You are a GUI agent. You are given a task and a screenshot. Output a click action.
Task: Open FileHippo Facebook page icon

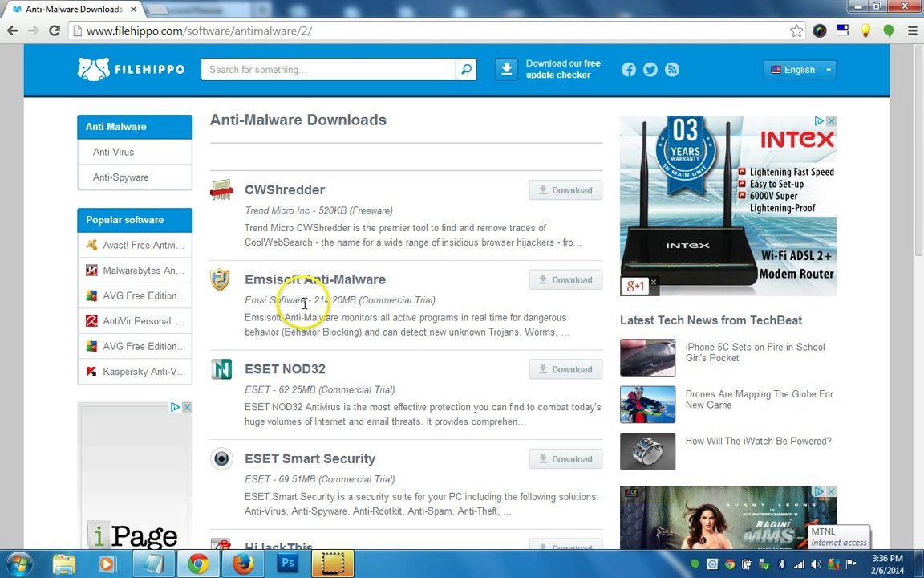(x=629, y=70)
